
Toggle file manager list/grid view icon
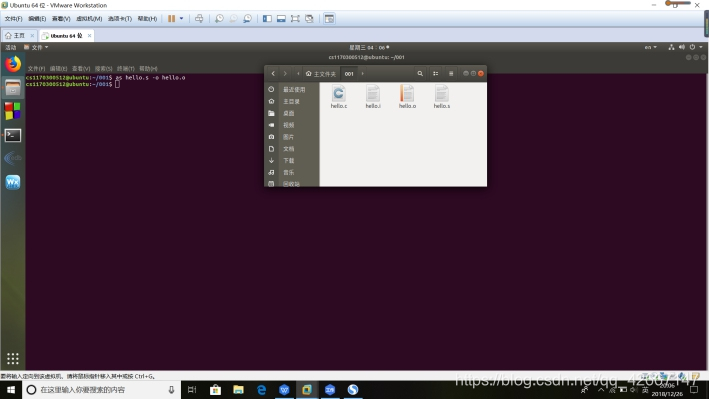click(x=435, y=73)
